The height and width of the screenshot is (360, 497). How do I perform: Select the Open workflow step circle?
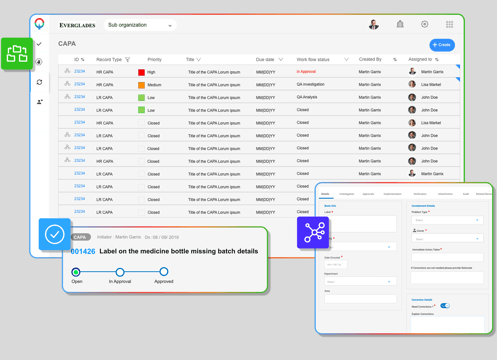(x=76, y=272)
